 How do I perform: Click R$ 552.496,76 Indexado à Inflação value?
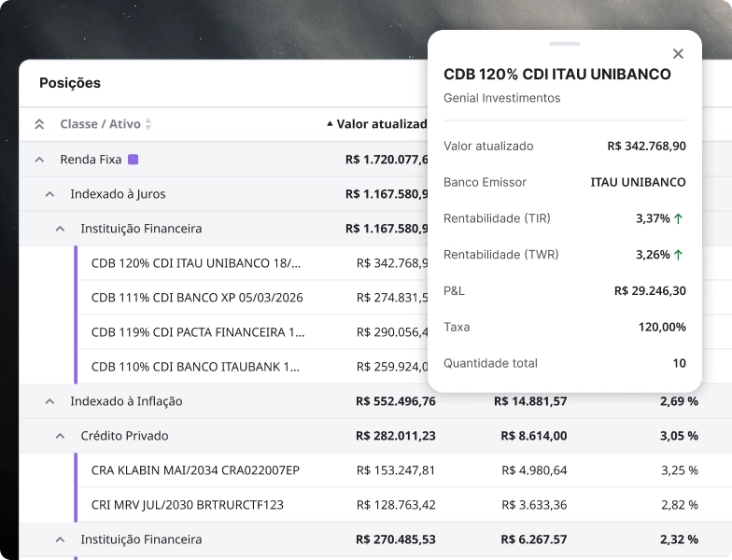tap(396, 401)
